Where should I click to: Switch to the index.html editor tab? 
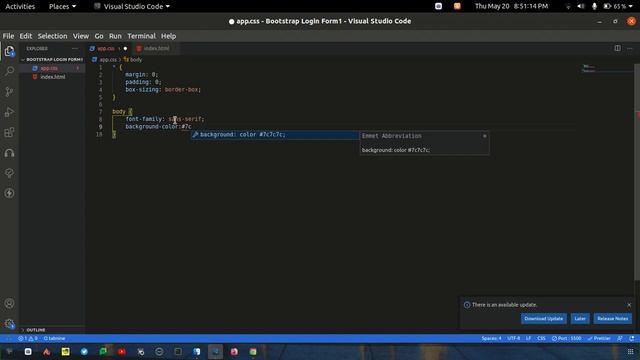click(x=156, y=49)
